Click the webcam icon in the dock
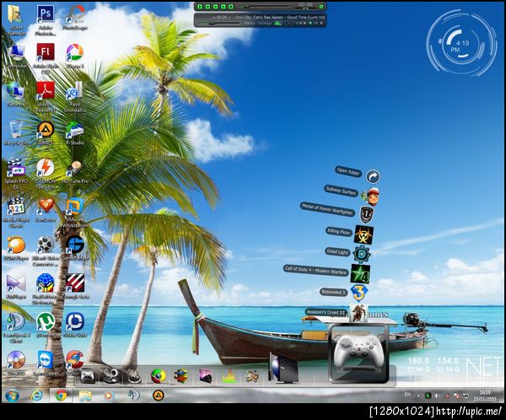 tap(112, 376)
